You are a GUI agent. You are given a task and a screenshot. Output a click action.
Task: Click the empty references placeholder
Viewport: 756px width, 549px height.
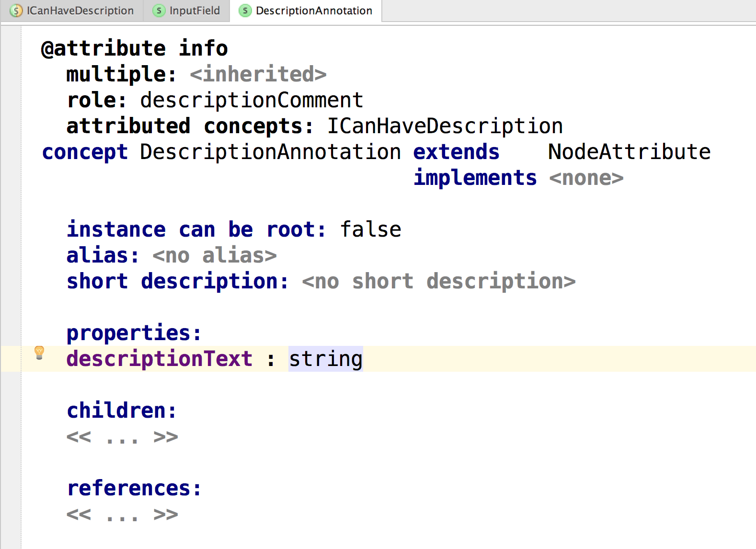click(x=122, y=514)
